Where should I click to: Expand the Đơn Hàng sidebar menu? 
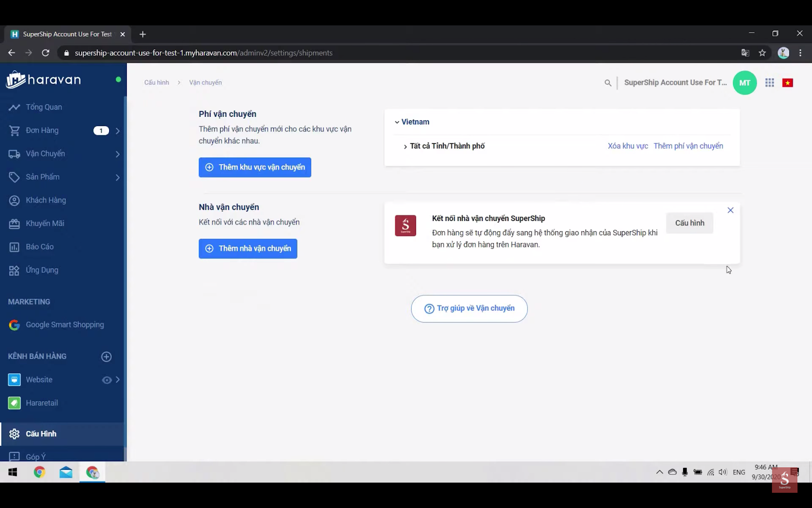click(x=117, y=131)
